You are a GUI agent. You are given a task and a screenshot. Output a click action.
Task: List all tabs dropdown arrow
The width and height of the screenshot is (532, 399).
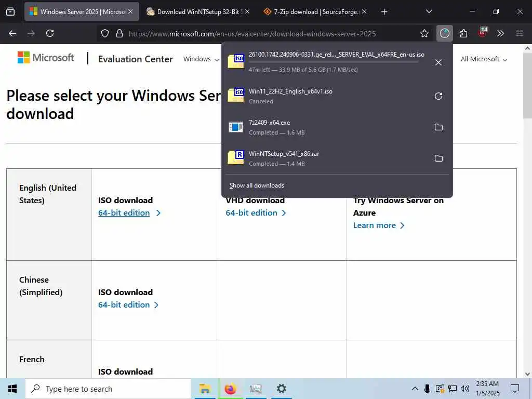click(x=429, y=11)
